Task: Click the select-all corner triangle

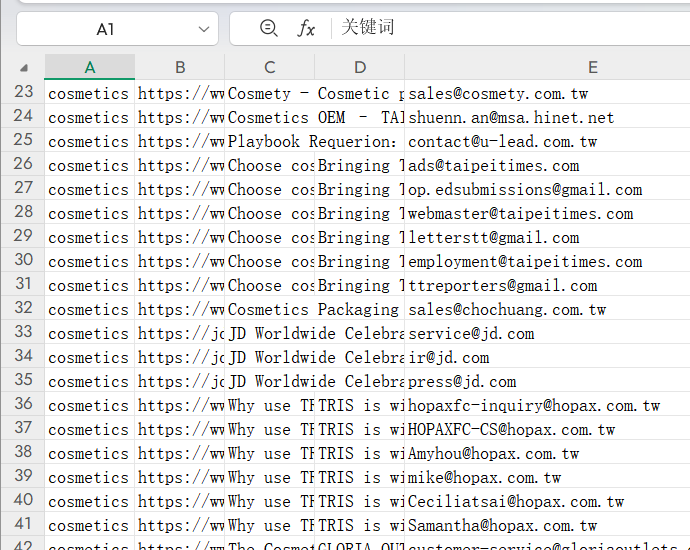Action: point(24,68)
